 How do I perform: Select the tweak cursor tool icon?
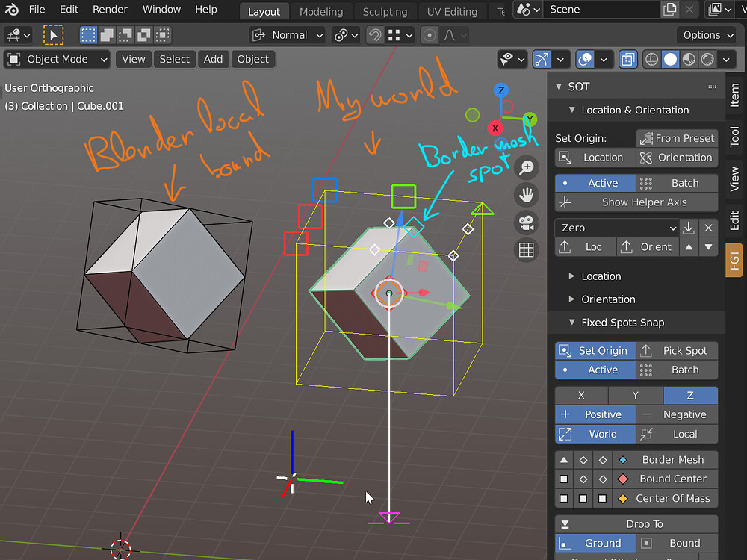(53, 35)
